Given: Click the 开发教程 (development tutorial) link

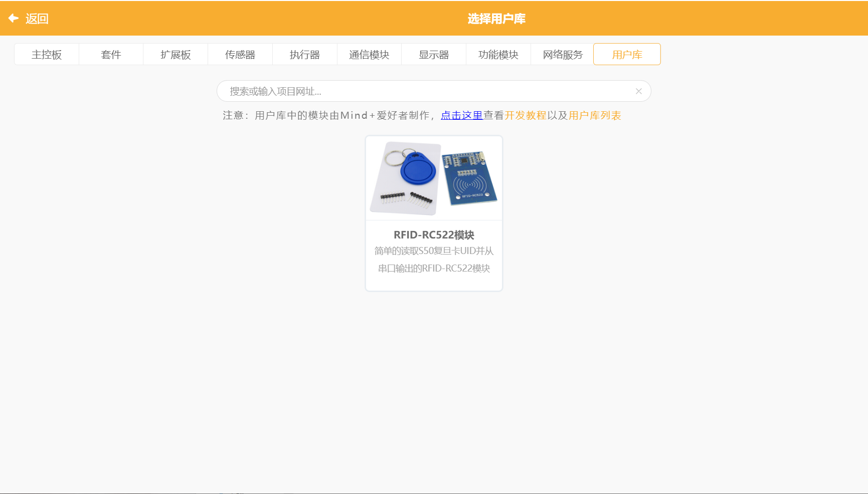Looking at the screenshot, I should coord(526,115).
